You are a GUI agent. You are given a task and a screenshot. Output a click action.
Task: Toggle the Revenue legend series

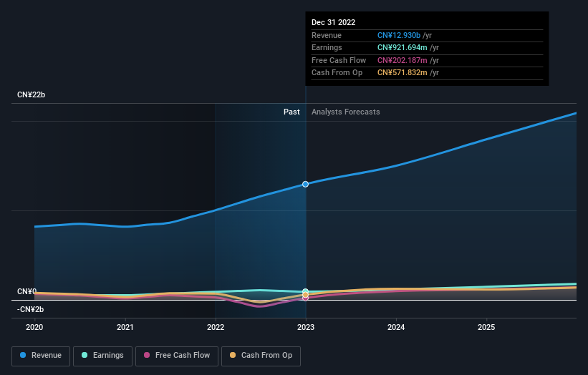(41, 356)
